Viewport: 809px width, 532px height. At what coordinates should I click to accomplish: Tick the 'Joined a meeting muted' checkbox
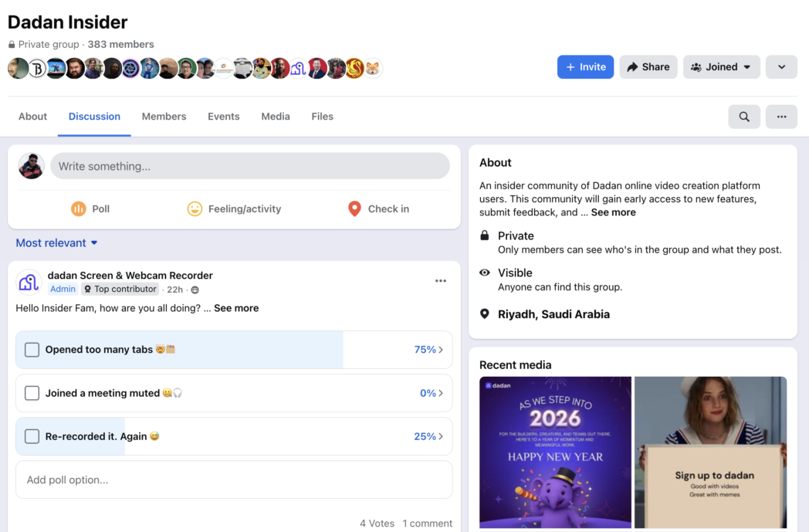click(32, 393)
